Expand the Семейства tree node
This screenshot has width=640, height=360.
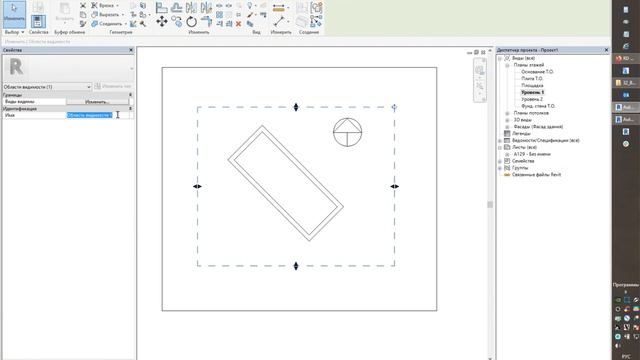point(500,161)
